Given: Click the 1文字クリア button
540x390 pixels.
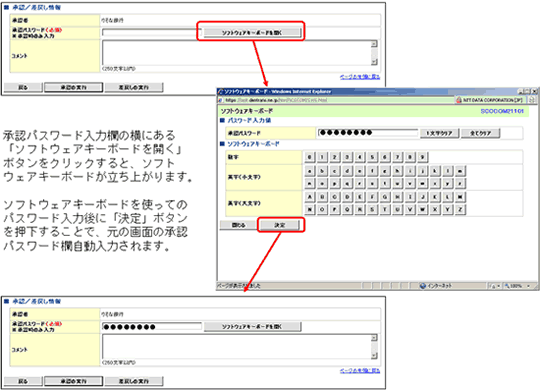Looking at the screenshot, I should click(439, 133).
